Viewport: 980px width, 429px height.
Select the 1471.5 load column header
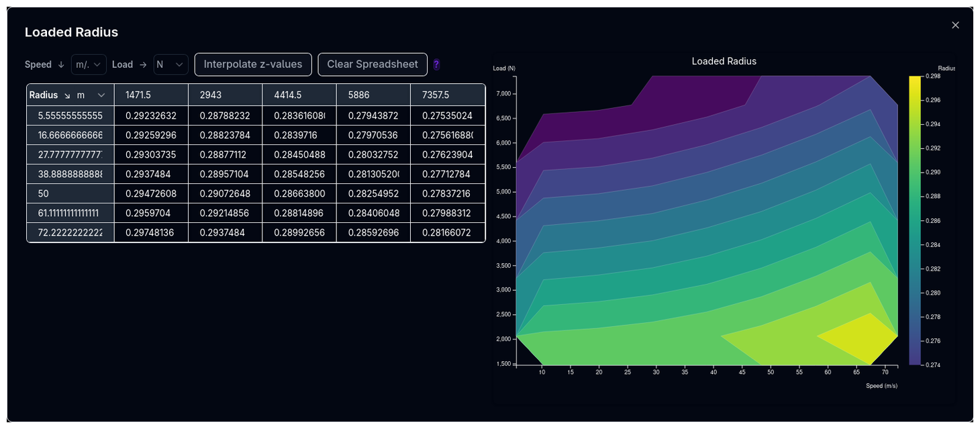coord(151,95)
